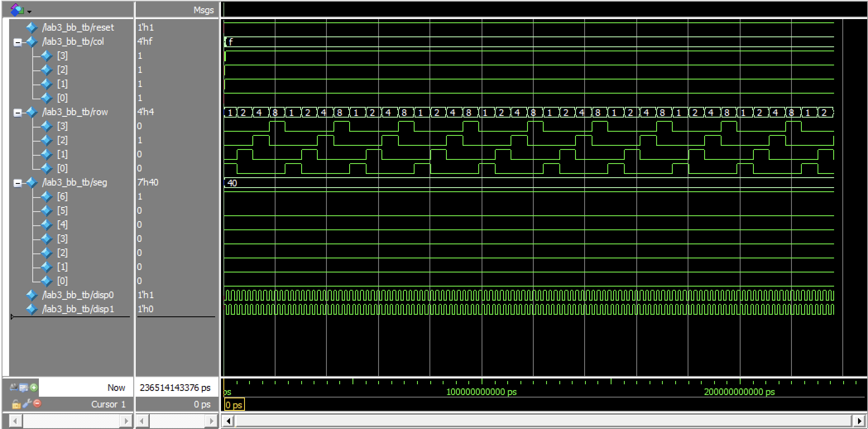Click the red delete cursor icon

coord(37,403)
